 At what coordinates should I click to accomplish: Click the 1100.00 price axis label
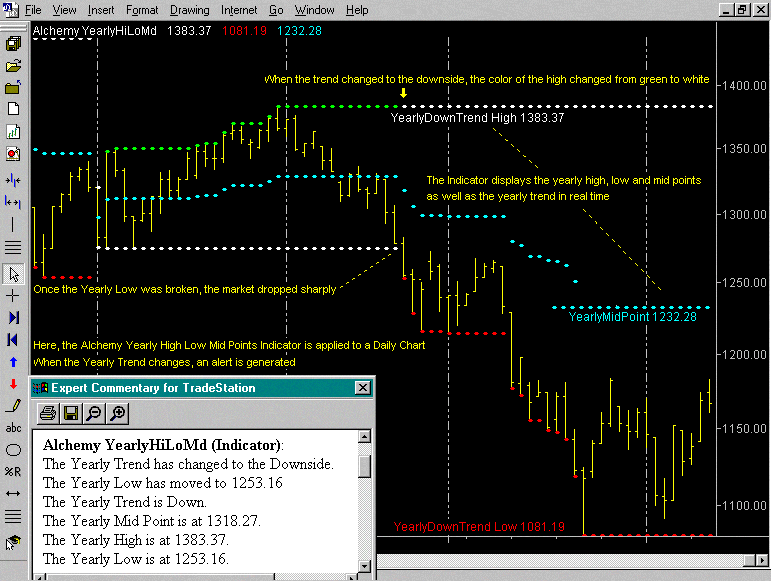coord(744,506)
